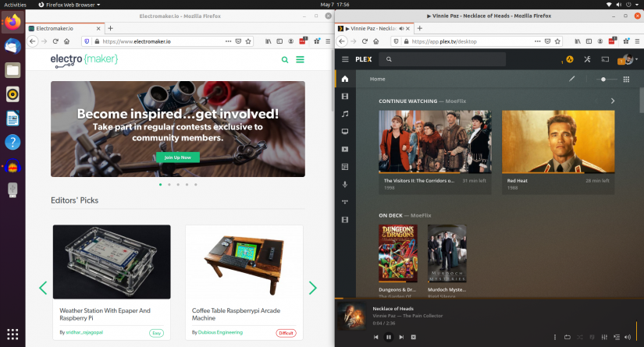The width and height of the screenshot is (644, 347).
Task: Show previous Editors' Picks with left arrow
Action: tap(43, 288)
